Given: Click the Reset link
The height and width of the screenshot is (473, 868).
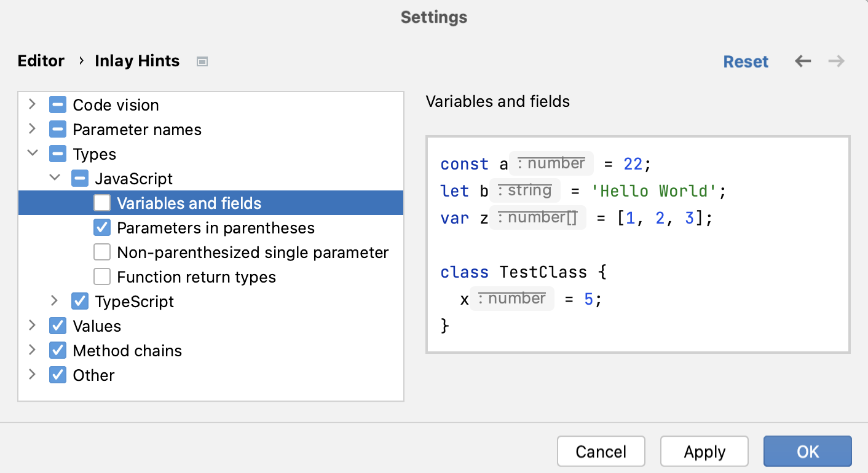Looking at the screenshot, I should click(x=746, y=61).
